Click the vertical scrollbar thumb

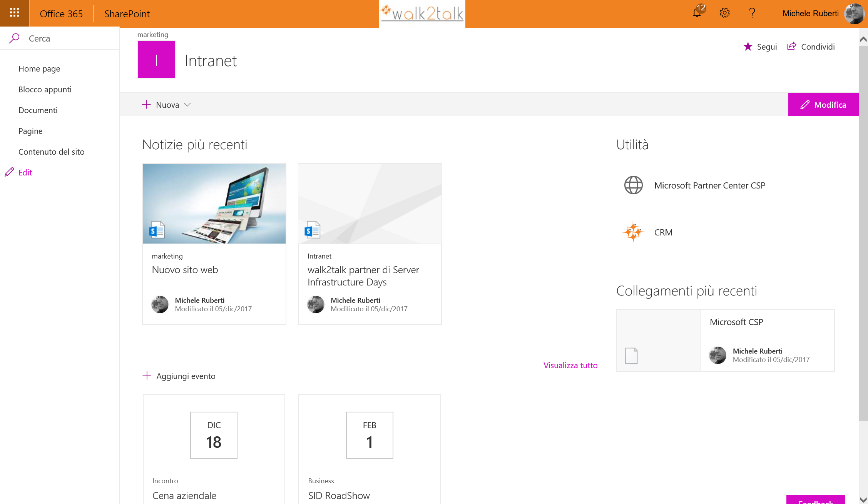coord(863,233)
